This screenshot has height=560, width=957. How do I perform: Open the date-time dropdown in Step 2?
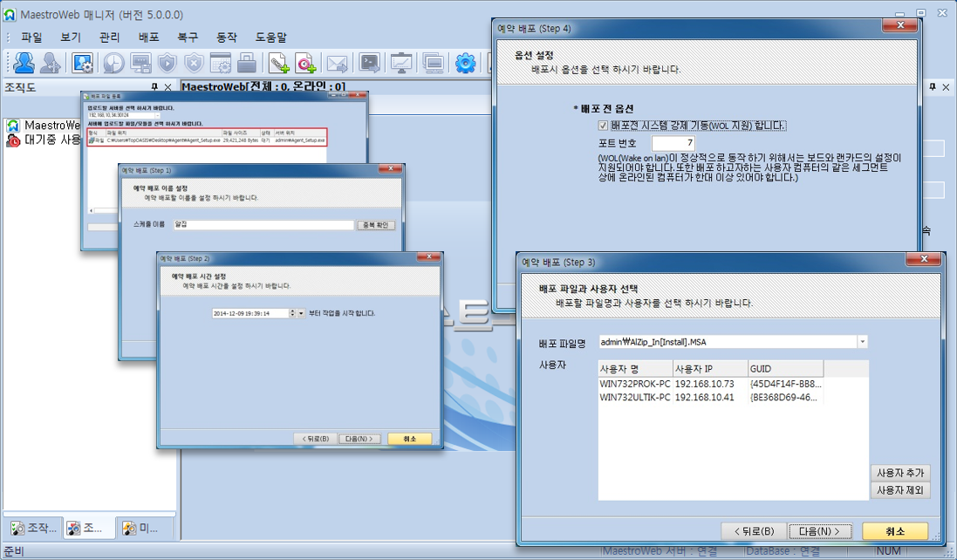pos(301,313)
